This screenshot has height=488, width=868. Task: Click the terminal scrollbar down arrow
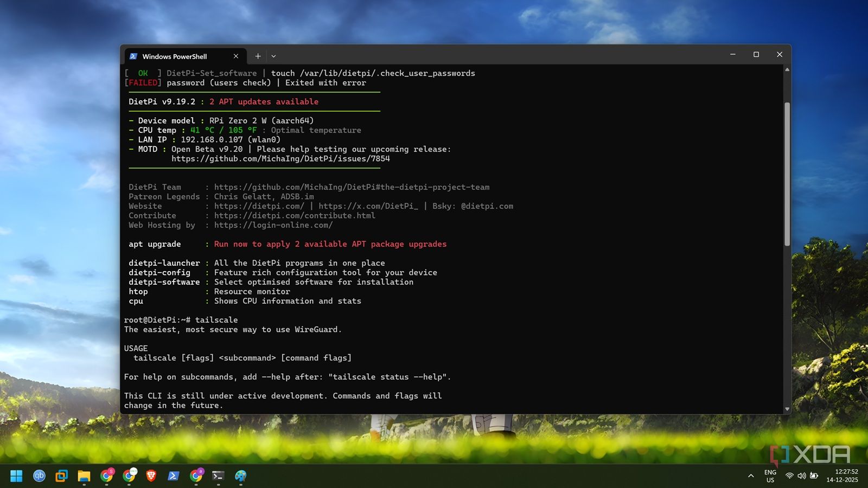click(x=787, y=409)
